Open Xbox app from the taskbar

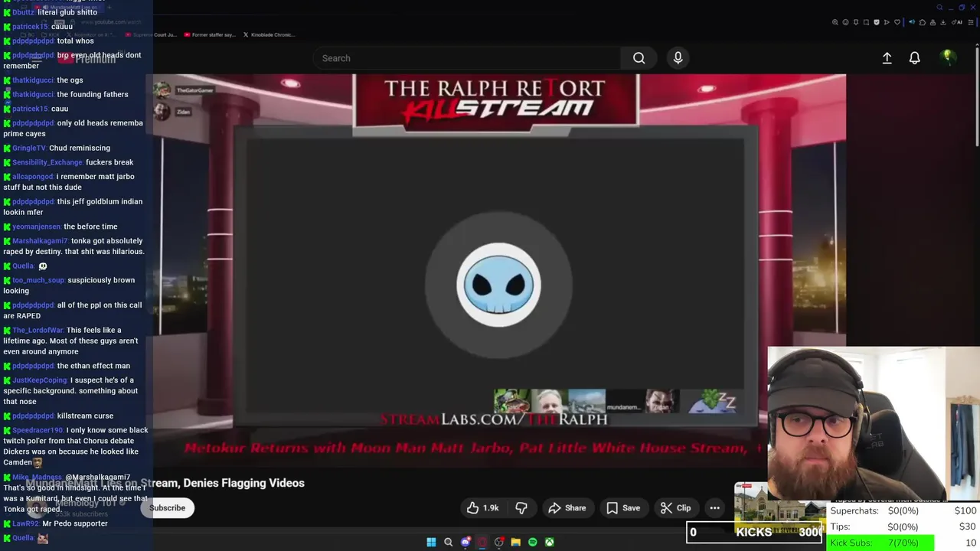tap(550, 542)
